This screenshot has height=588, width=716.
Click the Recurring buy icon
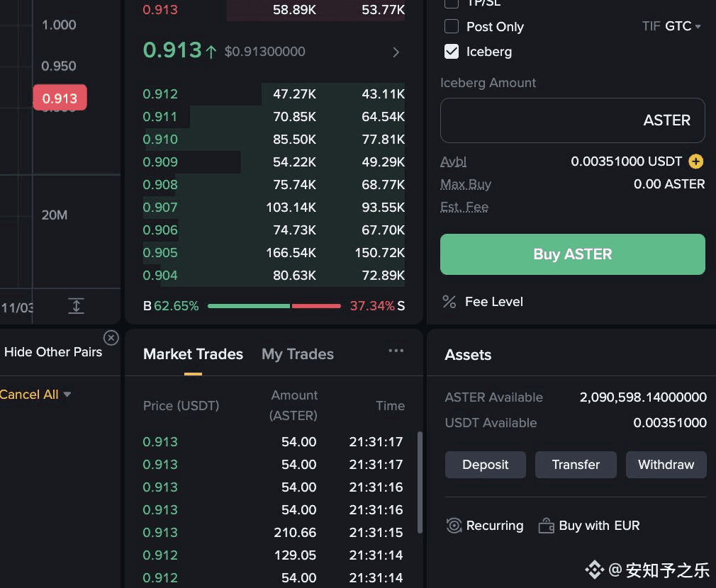pos(454,526)
